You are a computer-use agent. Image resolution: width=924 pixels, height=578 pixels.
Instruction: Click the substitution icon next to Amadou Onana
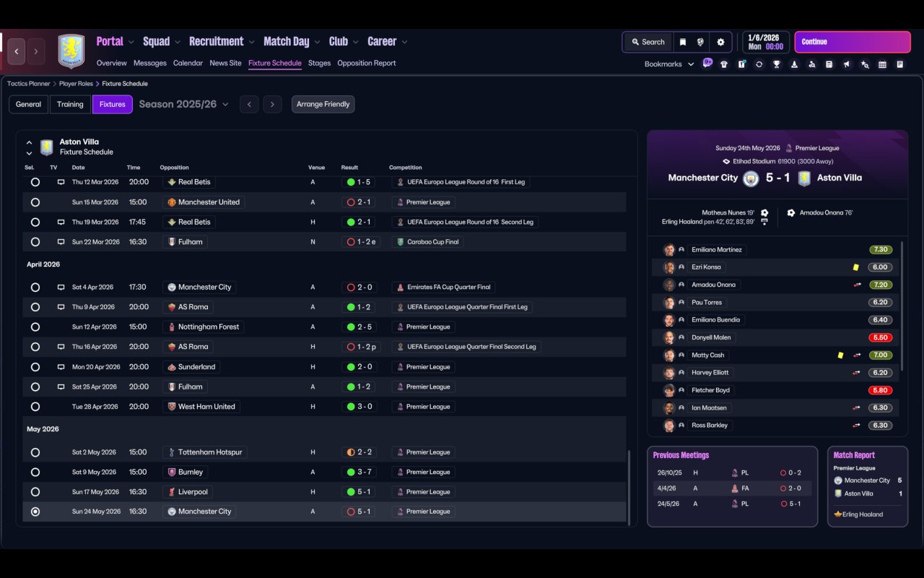(x=858, y=285)
